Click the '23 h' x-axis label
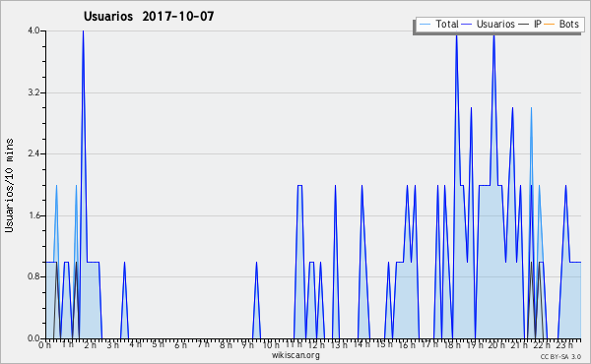591x364 pixels. click(x=564, y=344)
